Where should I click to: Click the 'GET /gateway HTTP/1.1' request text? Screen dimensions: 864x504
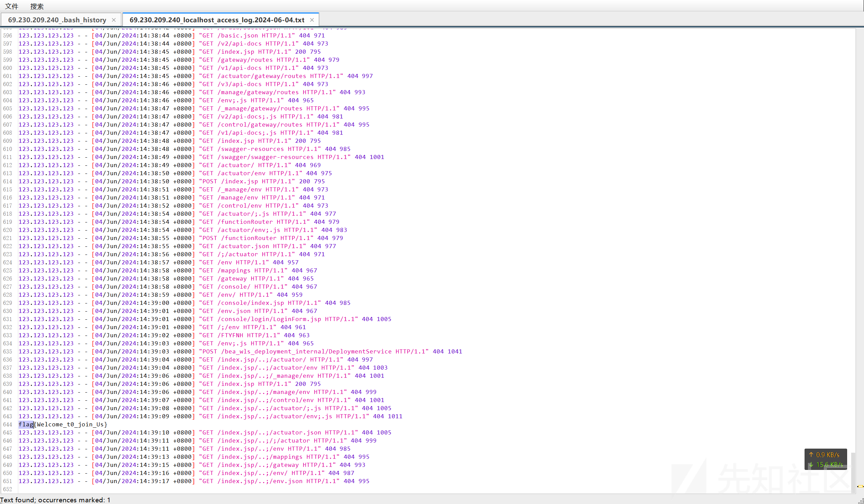241,279
